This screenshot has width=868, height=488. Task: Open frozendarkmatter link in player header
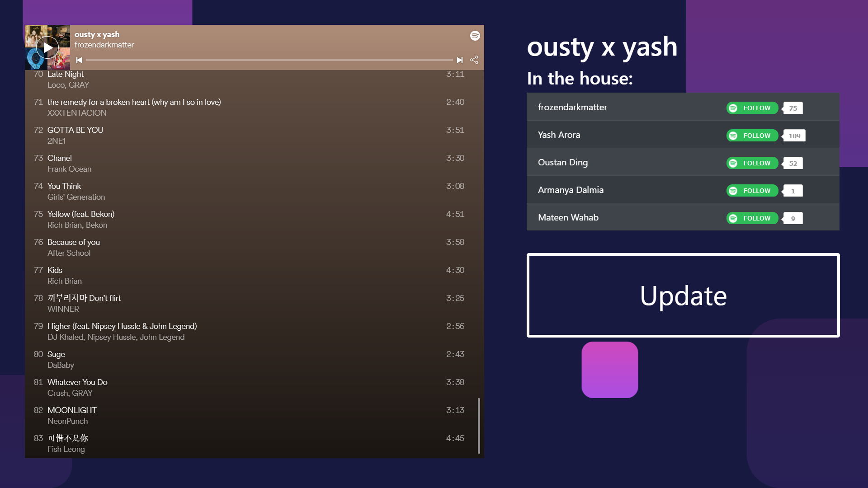pos(104,45)
